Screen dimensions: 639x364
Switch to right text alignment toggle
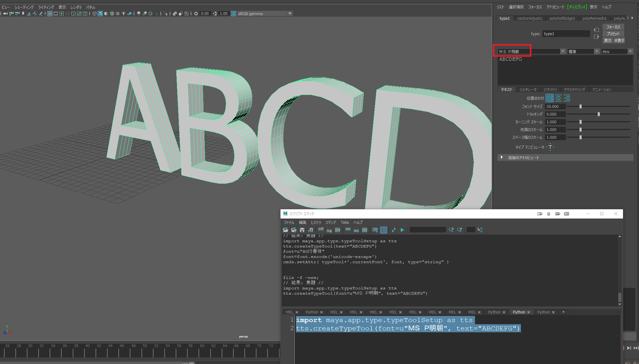point(567,98)
